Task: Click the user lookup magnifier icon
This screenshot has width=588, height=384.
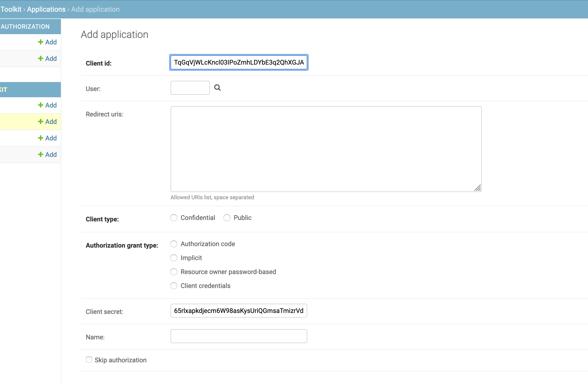Action: (x=217, y=88)
